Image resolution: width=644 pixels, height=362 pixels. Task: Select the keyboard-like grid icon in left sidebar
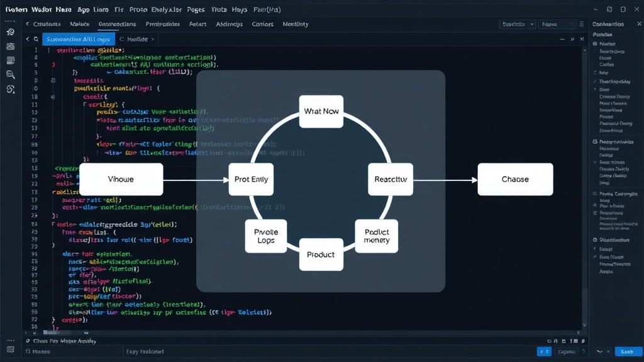point(11,60)
